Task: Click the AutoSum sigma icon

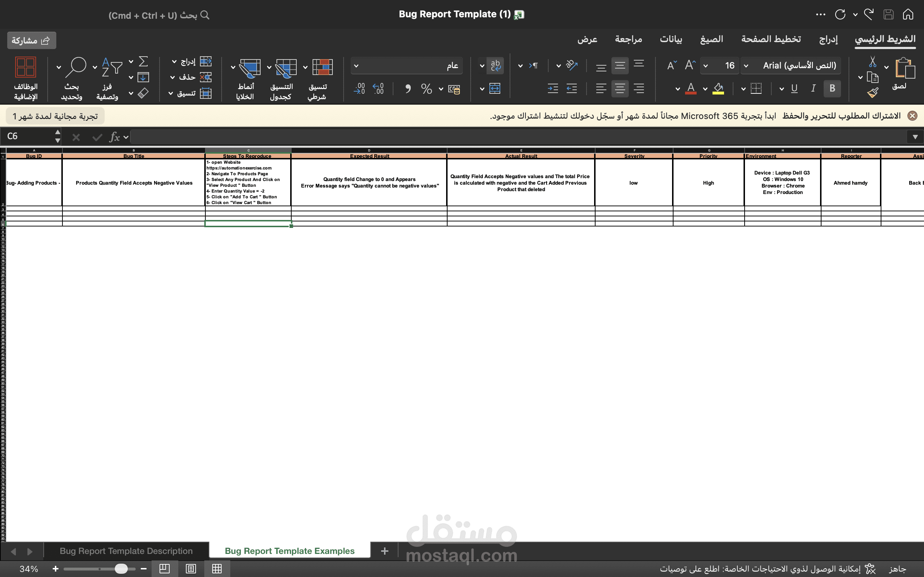Action: (143, 61)
